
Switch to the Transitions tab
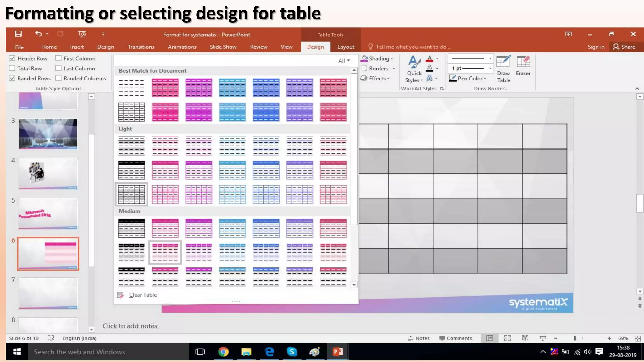click(141, 47)
